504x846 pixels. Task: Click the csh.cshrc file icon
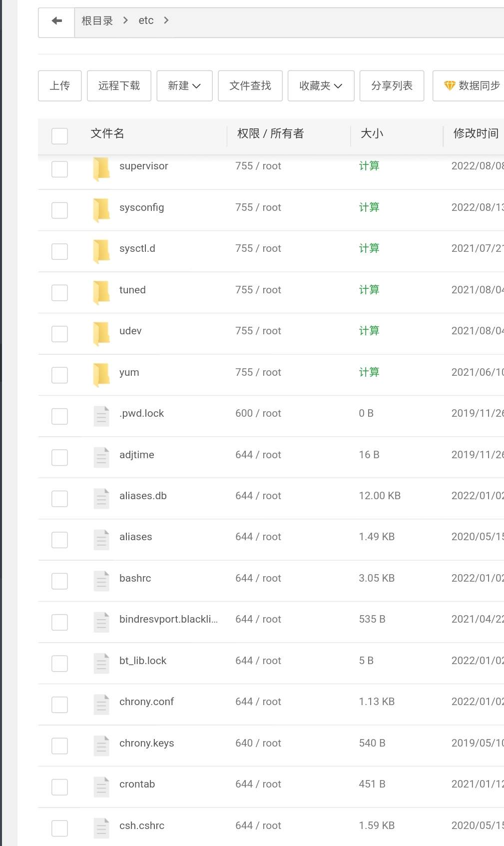101,828
